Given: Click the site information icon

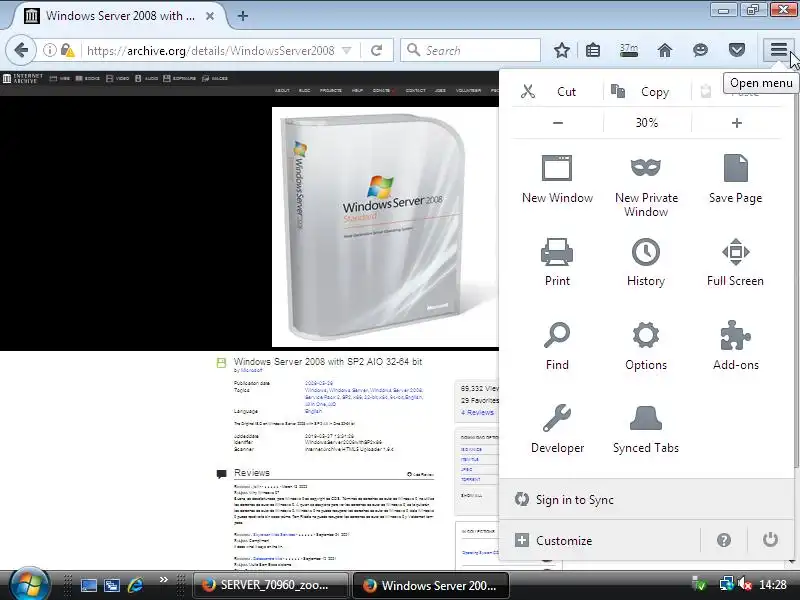Looking at the screenshot, I should tap(49, 50).
